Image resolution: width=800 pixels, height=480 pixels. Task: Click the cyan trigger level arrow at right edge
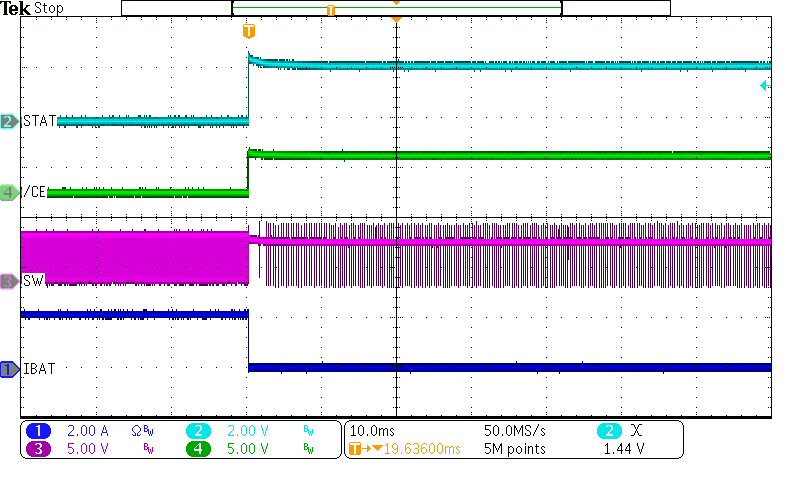765,87
